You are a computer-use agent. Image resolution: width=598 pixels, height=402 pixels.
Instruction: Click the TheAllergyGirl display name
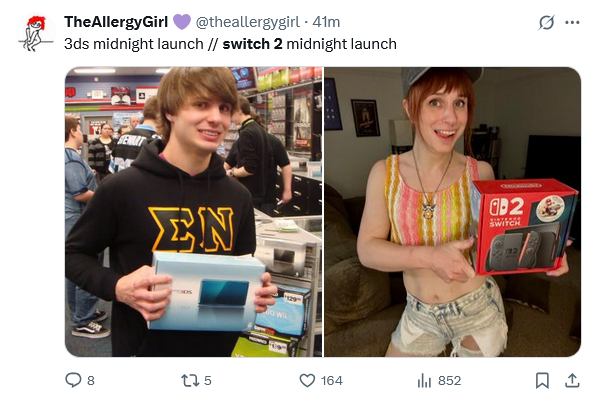(x=116, y=22)
